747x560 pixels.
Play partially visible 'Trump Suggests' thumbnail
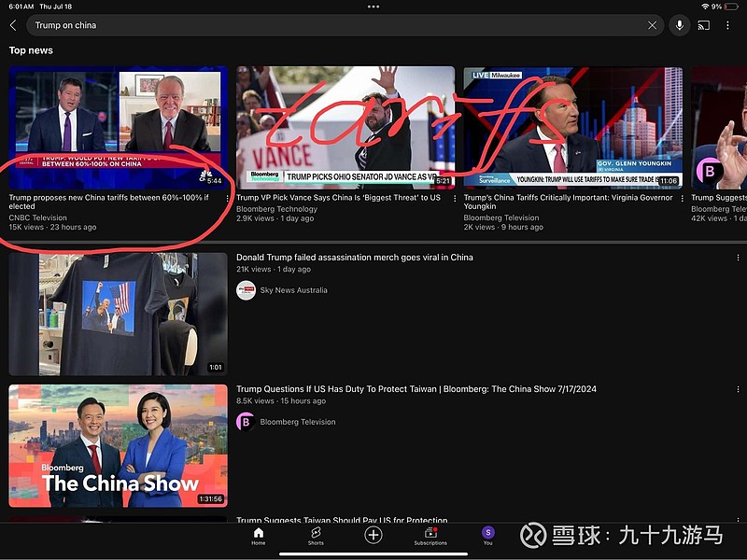click(719, 128)
